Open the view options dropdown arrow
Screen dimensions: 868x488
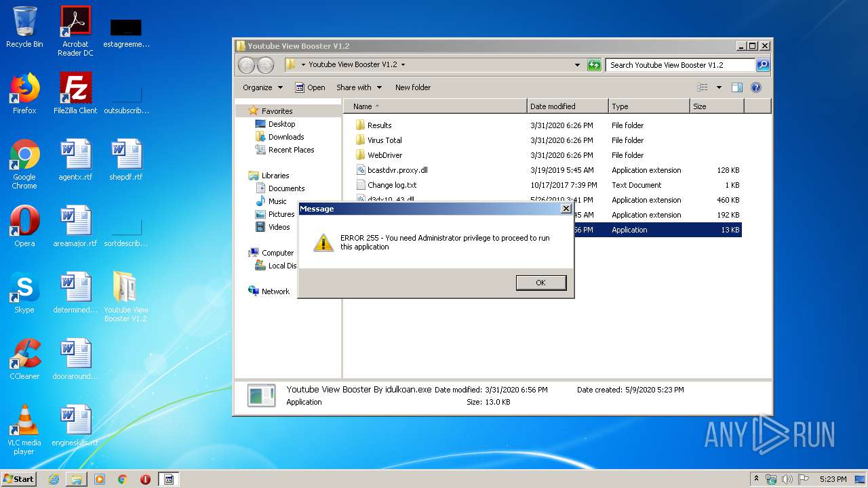point(719,87)
